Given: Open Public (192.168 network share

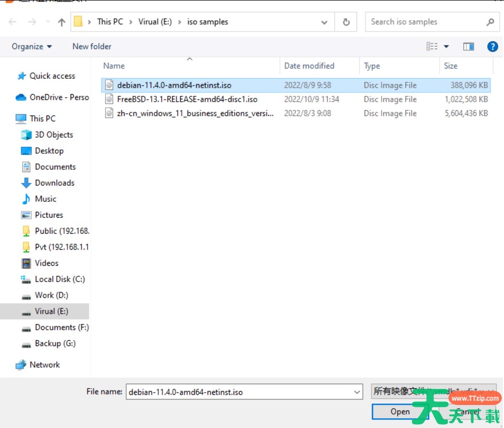Looking at the screenshot, I should (x=62, y=231).
